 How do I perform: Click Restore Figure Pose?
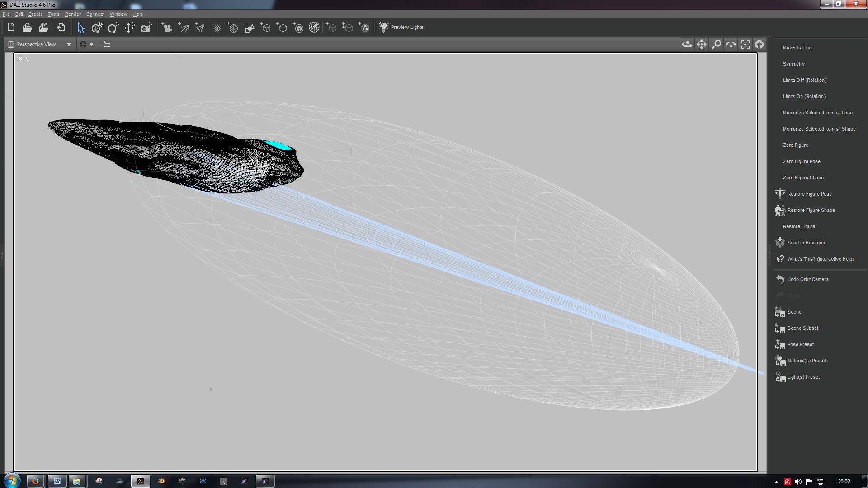point(809,194)
